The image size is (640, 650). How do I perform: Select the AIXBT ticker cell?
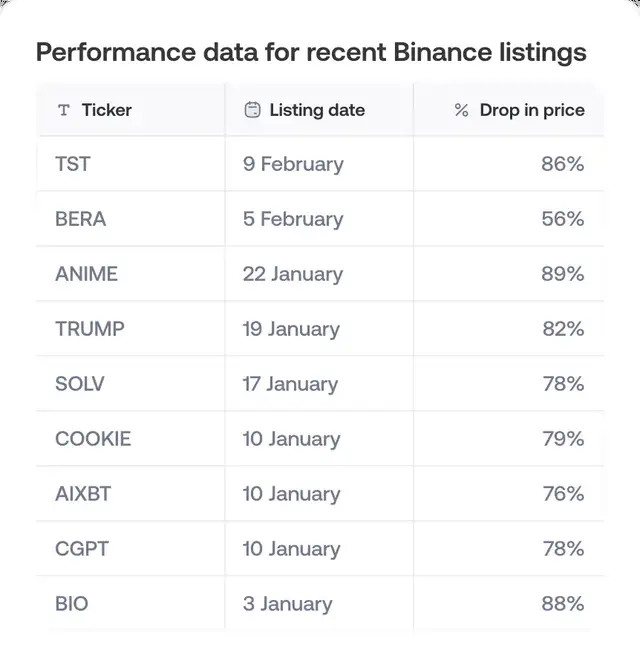point(84,494)
